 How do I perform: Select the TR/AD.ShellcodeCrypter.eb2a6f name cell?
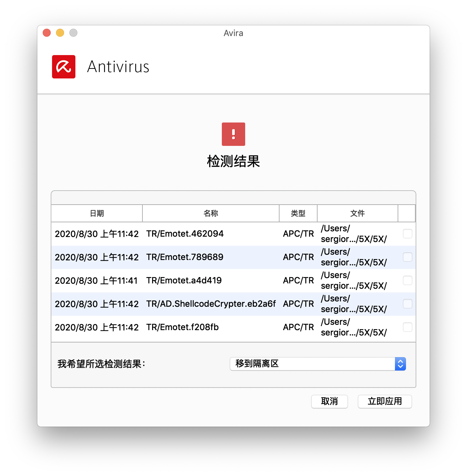[x=211, y=304]
